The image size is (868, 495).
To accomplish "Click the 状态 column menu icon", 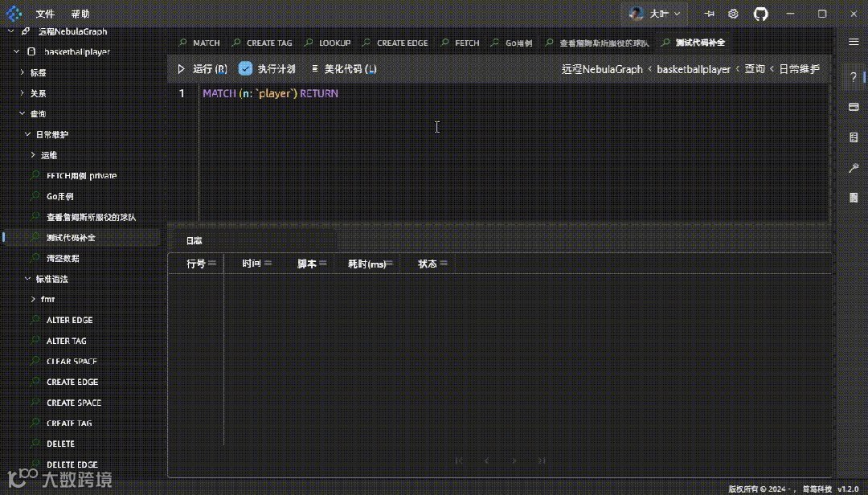I will tap(444, 264).
